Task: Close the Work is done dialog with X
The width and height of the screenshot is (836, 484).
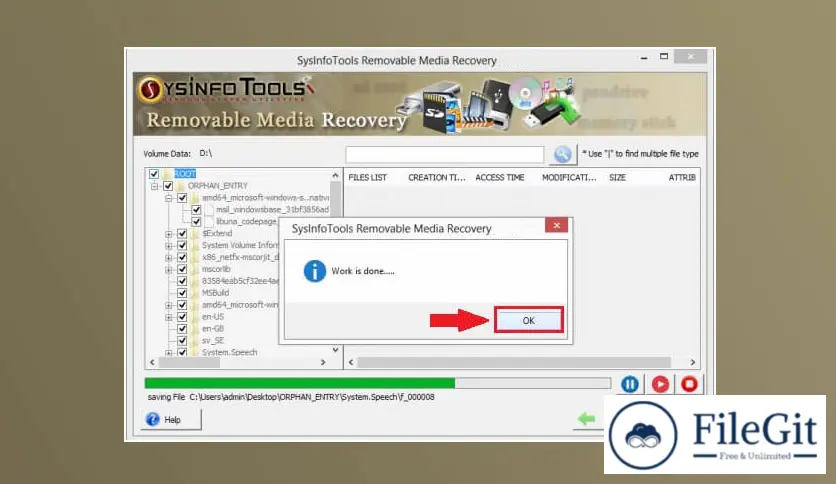Action: [556, 225]
